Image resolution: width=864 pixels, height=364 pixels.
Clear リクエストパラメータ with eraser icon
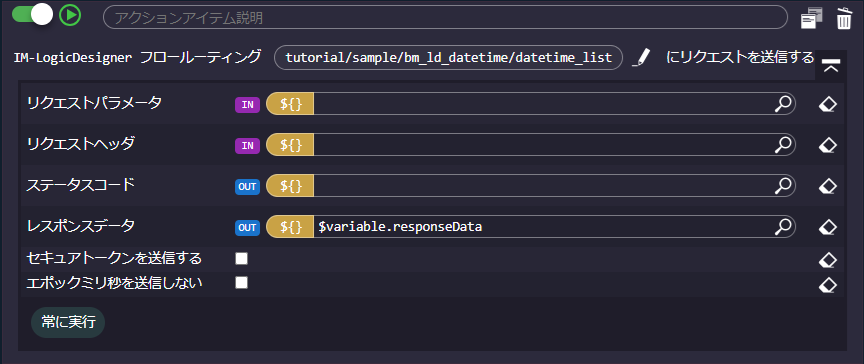tap(828, 105)
